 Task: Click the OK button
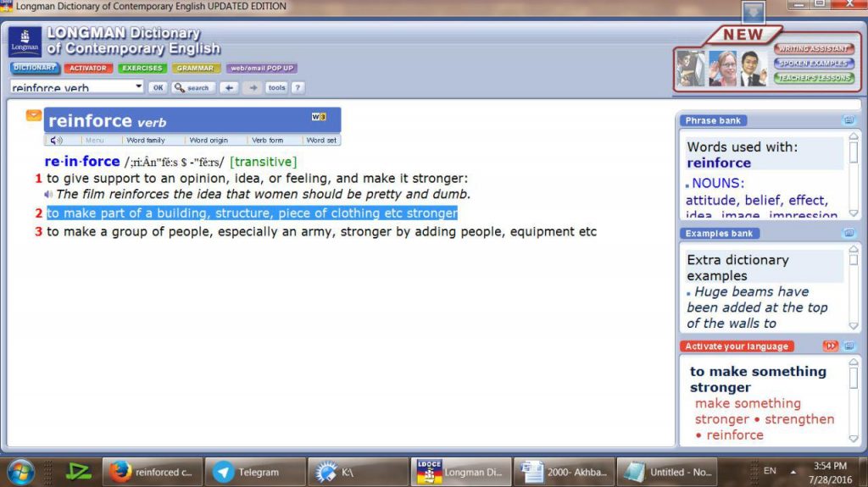[158, 87]
